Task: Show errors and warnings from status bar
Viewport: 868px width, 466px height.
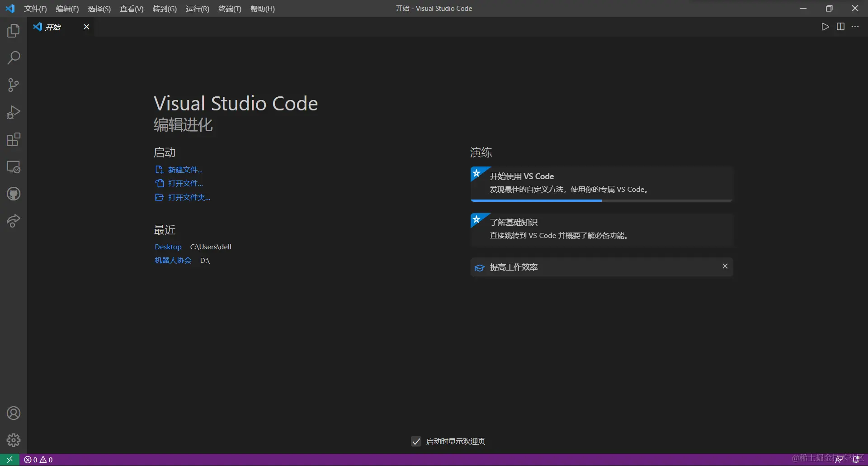Action: click(38, 460)
